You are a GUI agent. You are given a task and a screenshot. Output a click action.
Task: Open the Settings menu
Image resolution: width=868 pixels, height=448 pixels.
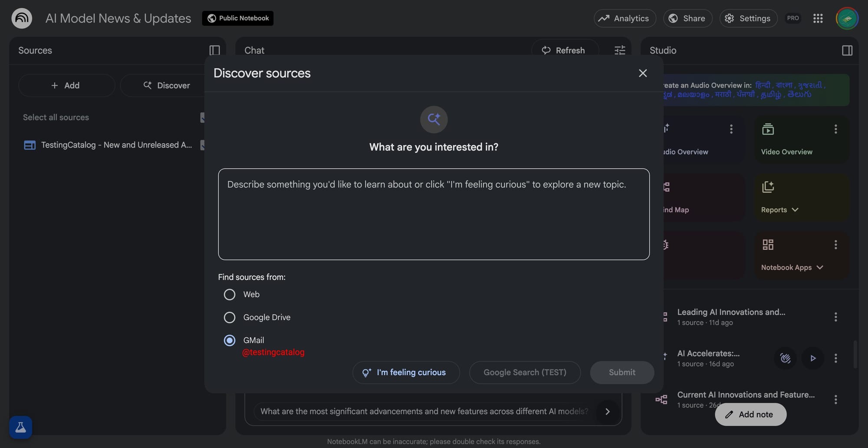pos(748,18)
